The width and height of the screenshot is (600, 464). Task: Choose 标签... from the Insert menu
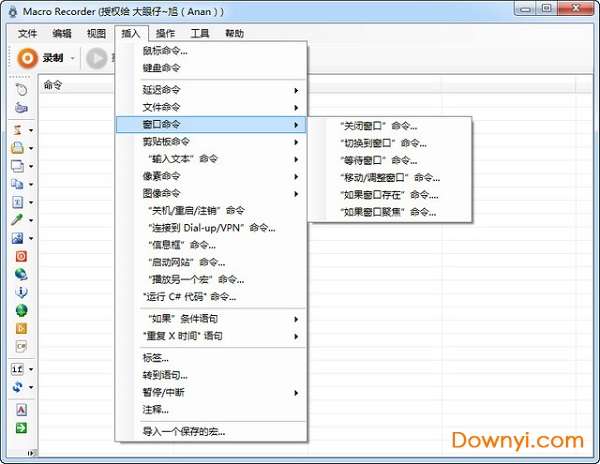coord(211,358)
